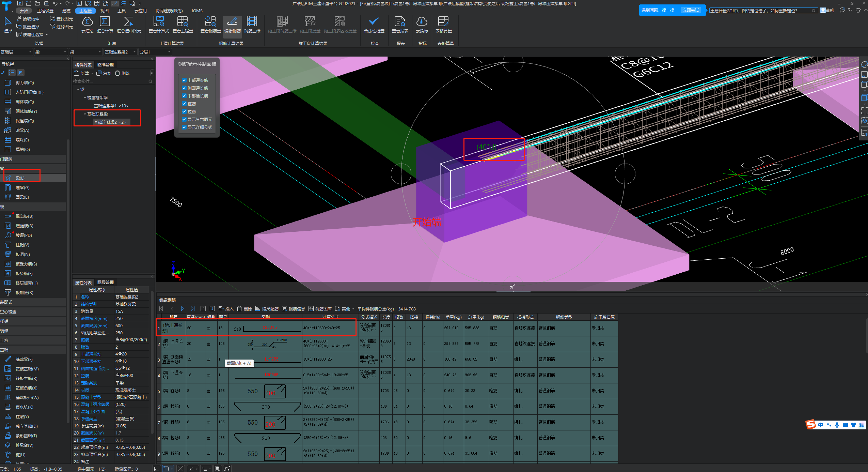Open the 基础层 floor dropdown

click(16, 52)
